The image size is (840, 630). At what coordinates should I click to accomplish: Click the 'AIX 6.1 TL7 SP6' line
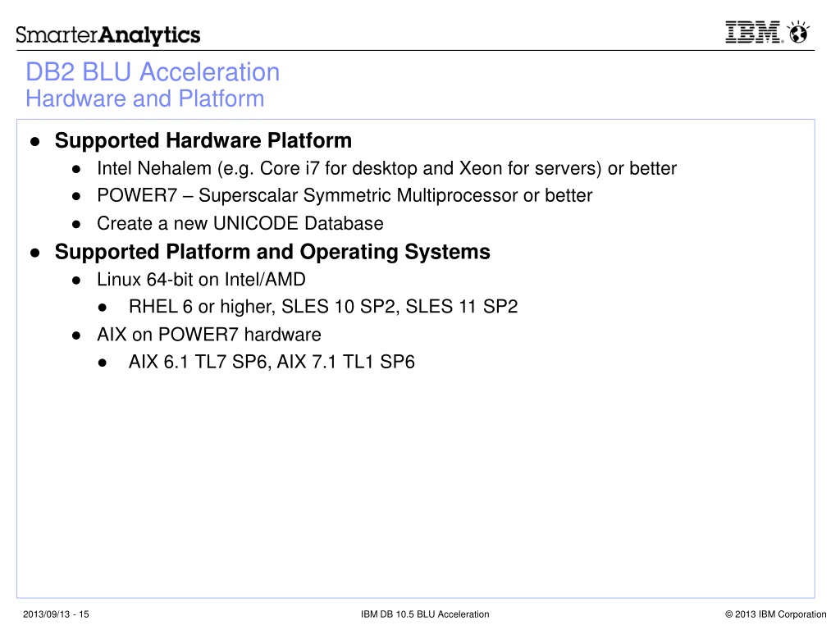coord(272,362)
